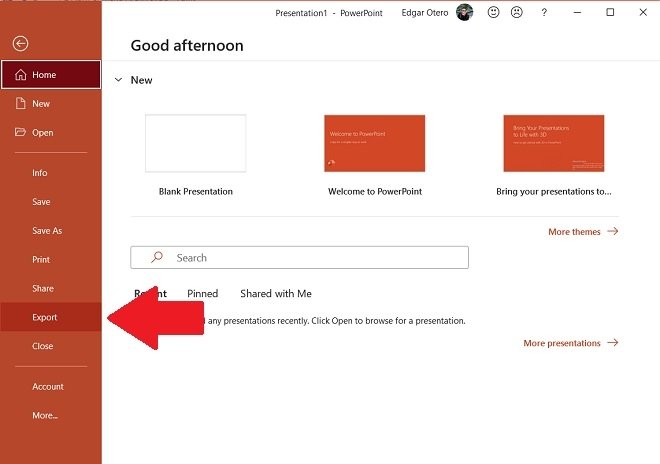Open Help question mark icon
The width and height of the screenshot is (660, 464).
pos(544,12)
